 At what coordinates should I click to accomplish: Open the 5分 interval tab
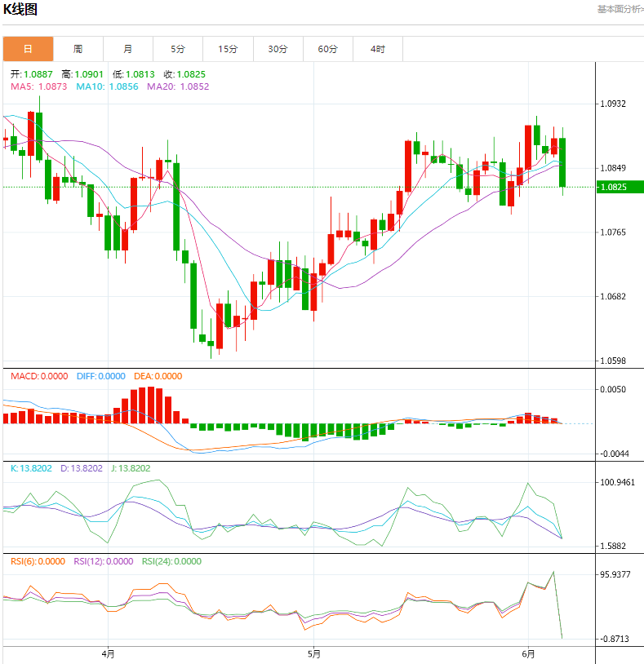pos(178,49)
